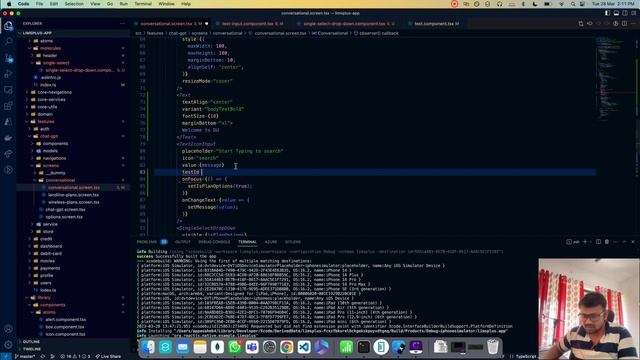Open the Run menu

coord(123,4)
